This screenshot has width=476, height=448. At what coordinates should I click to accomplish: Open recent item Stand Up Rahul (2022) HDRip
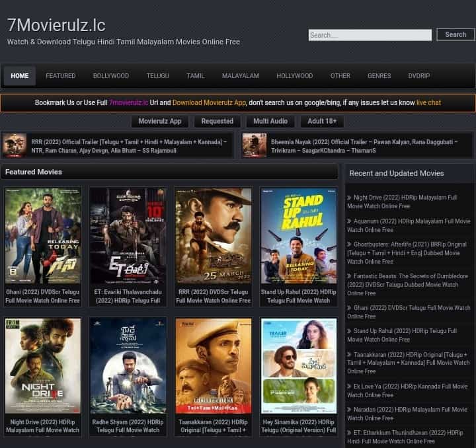click(402, 335)
